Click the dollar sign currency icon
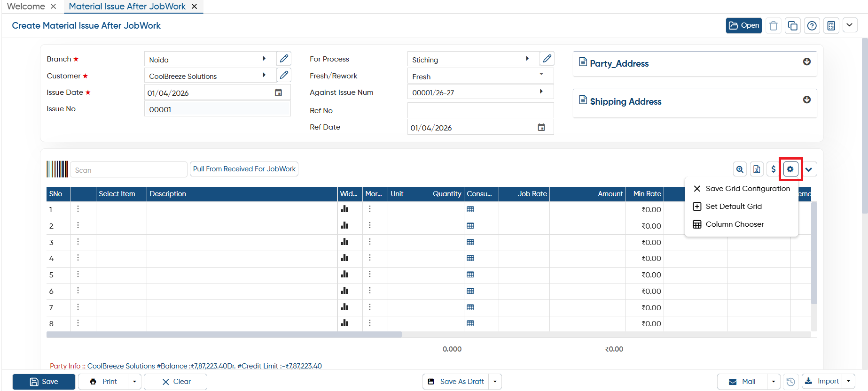The width and height of the screenshot is (868, 391). point(774,169)
